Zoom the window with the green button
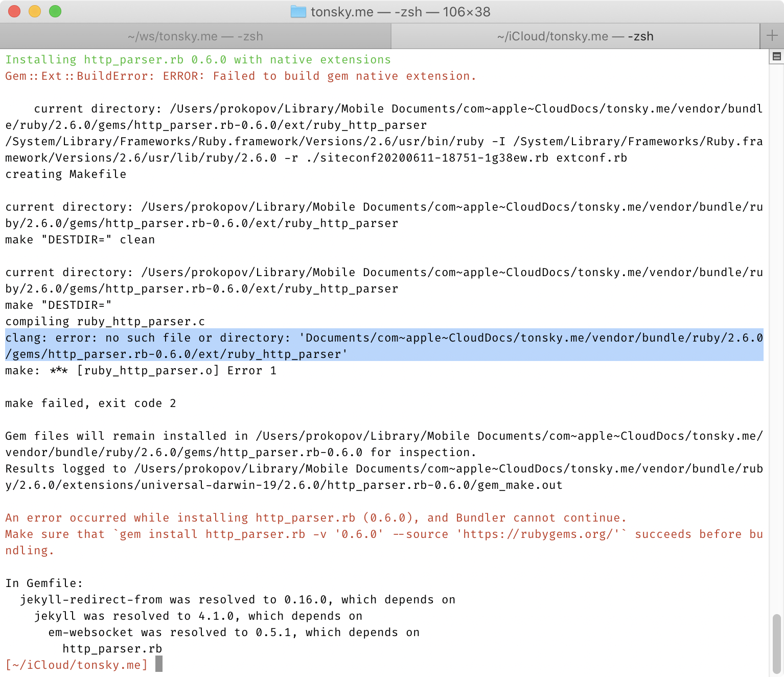 click(x=55, y=11)
